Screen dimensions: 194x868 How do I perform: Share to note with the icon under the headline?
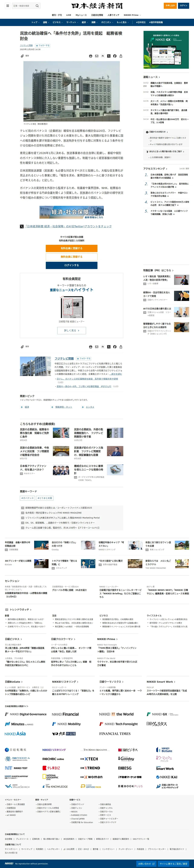(103, 56)
